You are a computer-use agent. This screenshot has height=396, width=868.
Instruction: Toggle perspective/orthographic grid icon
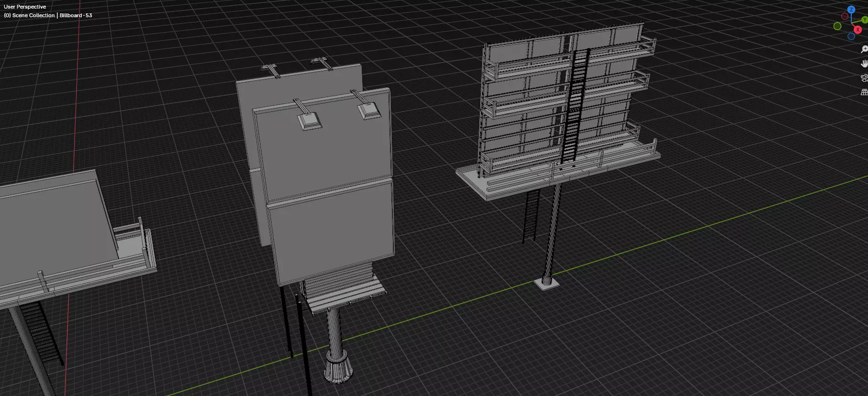click(x=864, y=92)
